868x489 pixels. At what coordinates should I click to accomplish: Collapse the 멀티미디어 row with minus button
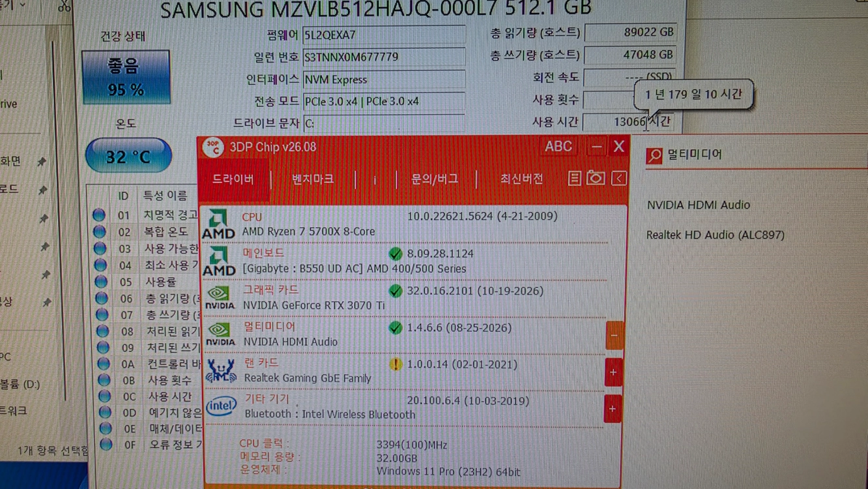(614, 336)
